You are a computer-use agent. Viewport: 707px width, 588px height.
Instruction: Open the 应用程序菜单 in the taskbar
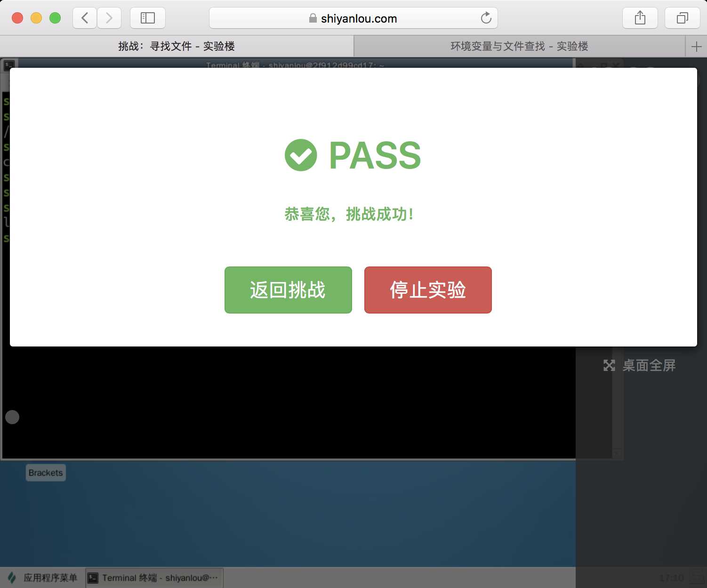point(42,578)
